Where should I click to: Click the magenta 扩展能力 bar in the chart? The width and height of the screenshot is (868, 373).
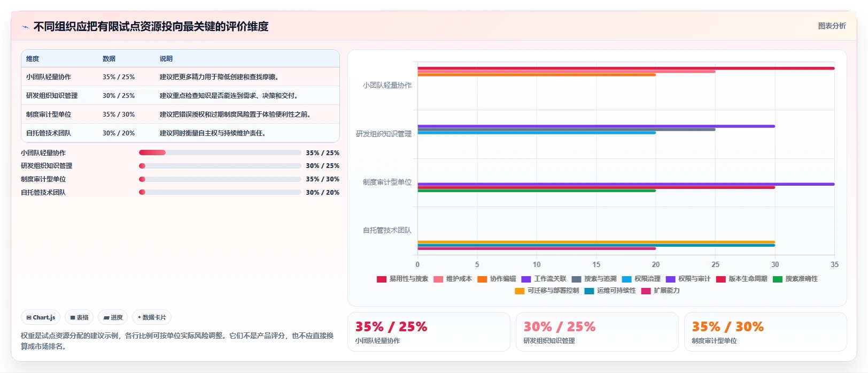point(537,248)
